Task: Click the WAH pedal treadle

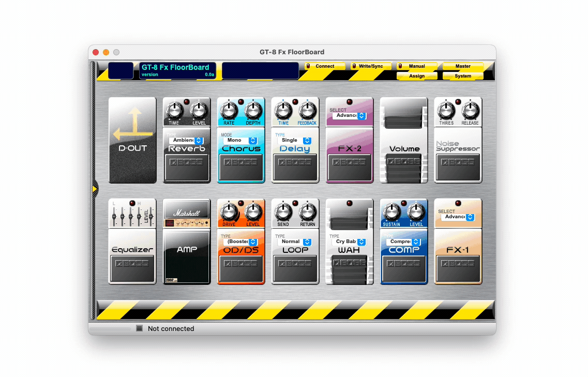Action: pyautogui.click(x=350, y=269)
